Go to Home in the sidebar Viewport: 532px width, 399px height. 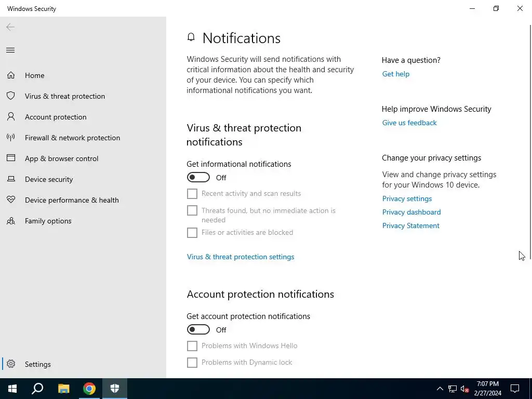pyautogui.click(x=83, y=75)
